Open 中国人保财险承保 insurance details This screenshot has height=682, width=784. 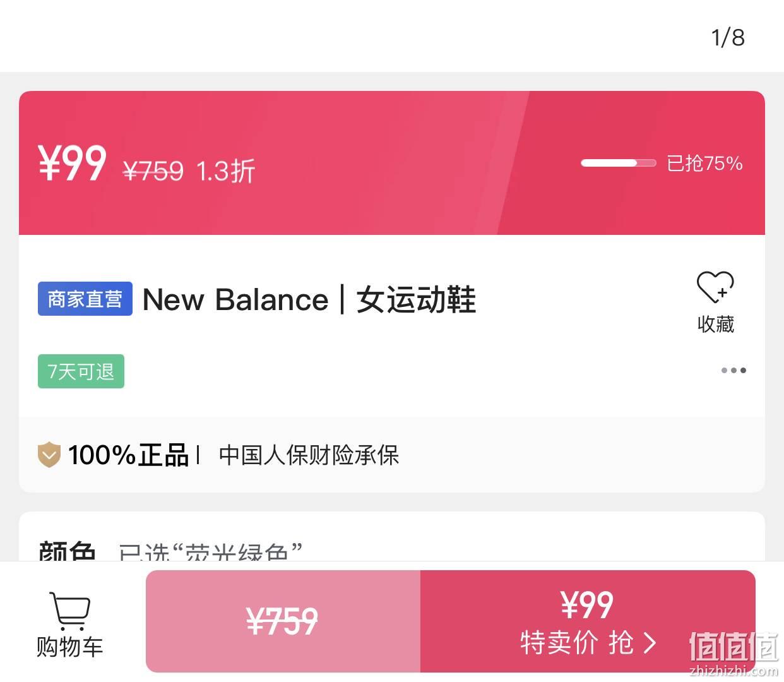pyautogui.click(x=309, y=455)
